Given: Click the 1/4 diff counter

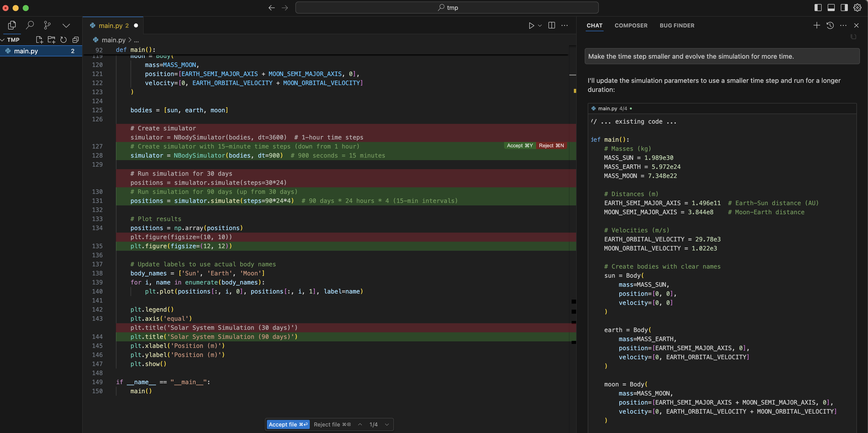Looking at the screenshot, I should click(x=373, y=425).
